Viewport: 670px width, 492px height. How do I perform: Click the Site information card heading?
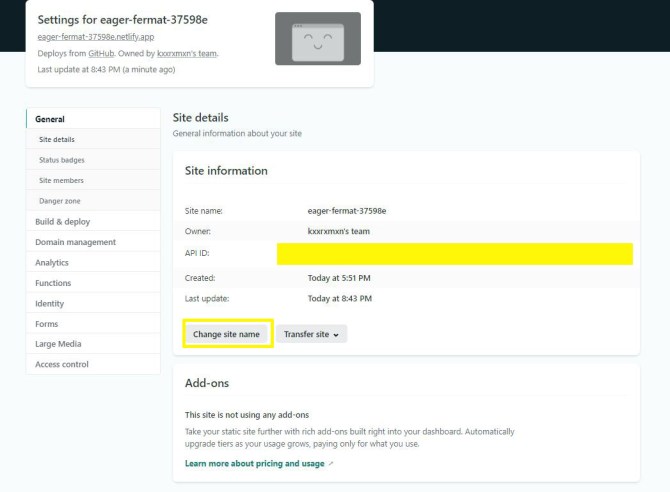click(226, 171)
